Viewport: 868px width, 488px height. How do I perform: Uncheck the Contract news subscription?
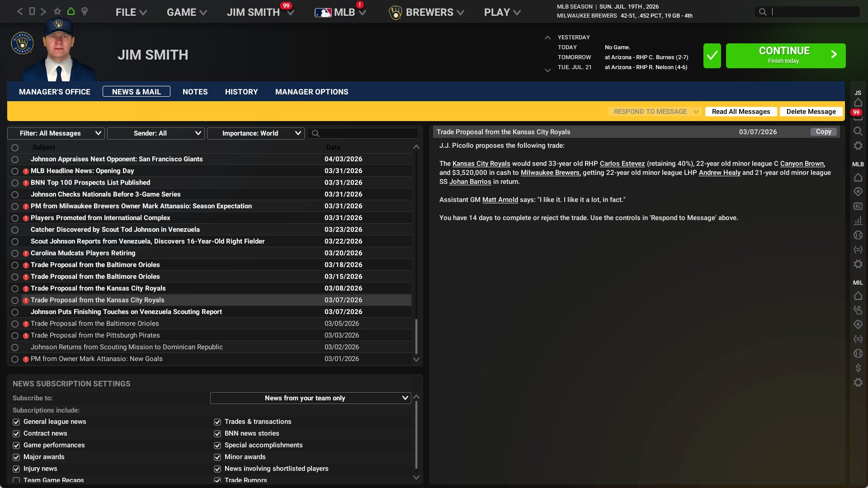point(16,433)
